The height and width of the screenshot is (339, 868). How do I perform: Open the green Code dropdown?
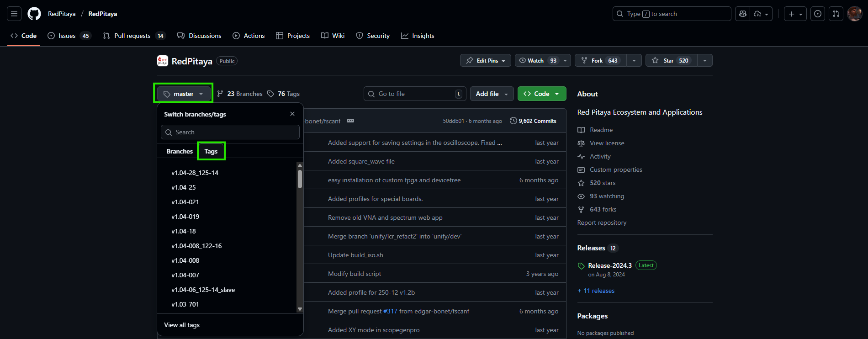(542, 94)
